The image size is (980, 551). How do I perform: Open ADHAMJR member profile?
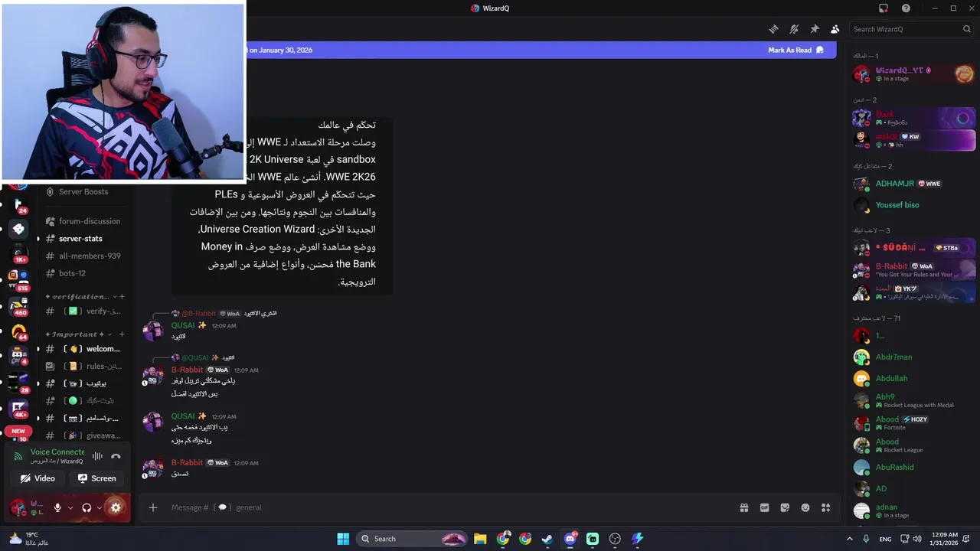913,184
